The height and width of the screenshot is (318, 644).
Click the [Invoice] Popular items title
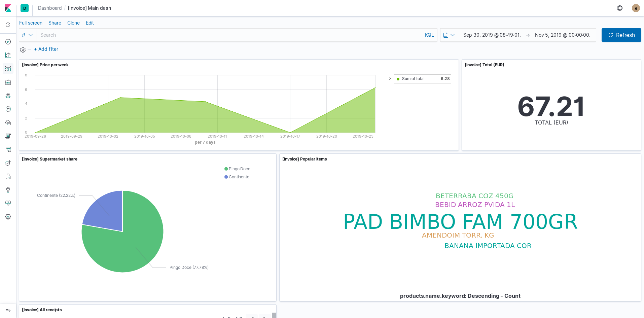[305, 159]
